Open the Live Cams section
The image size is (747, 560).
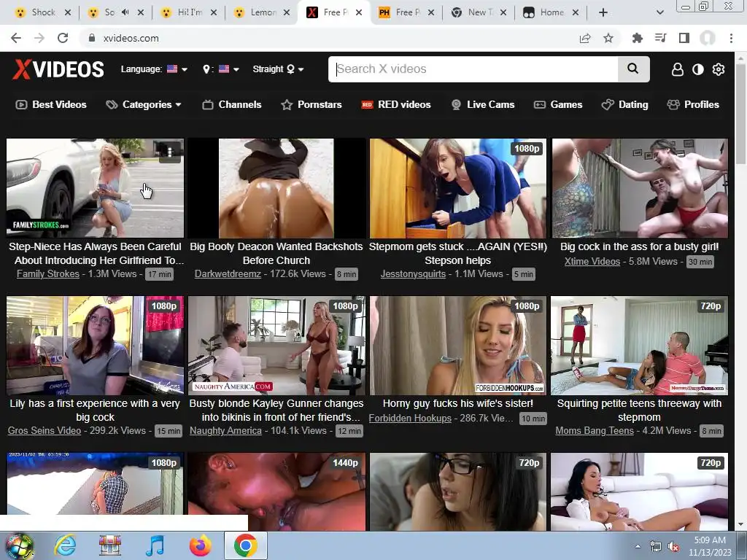click(483, 105)
